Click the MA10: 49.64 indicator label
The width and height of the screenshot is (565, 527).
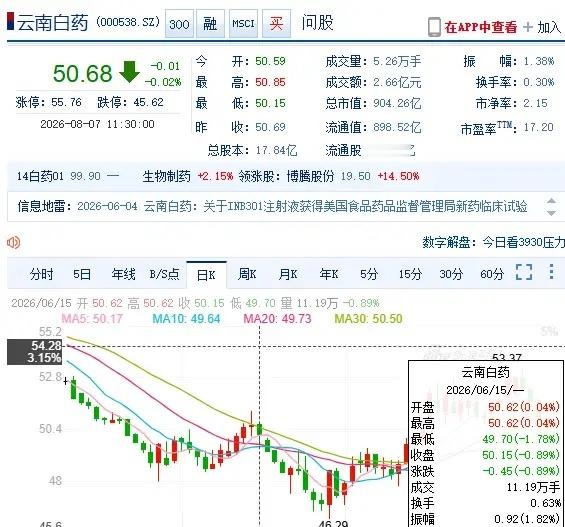186,319
